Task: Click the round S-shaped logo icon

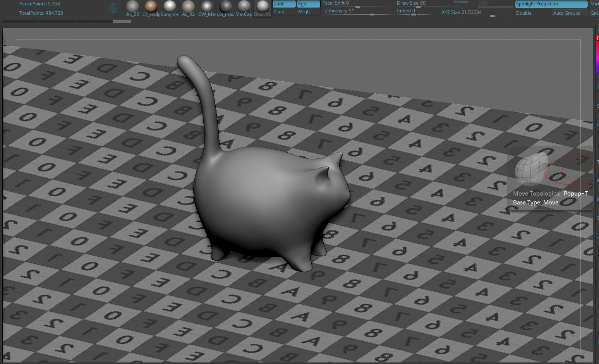Action: (x=114, y=8)
